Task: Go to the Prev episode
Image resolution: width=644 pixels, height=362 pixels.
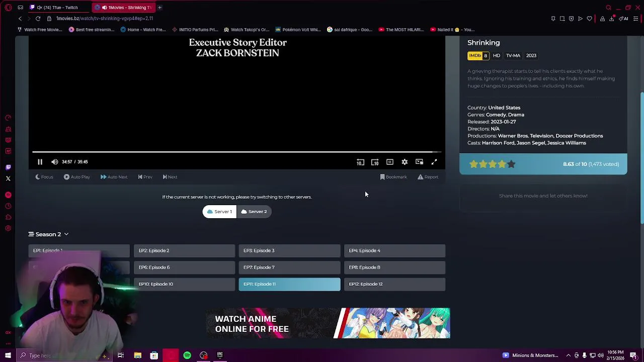Action: pos(145,177)
